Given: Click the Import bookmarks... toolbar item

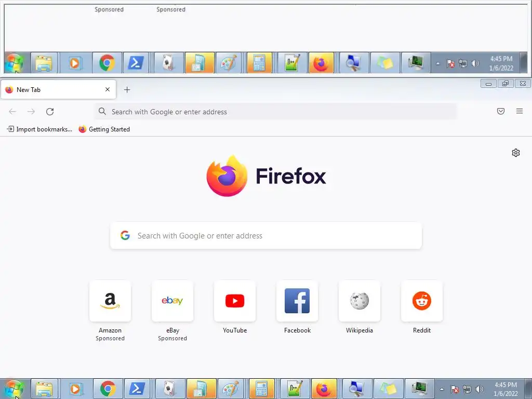Looking at the screenshot, I should (39, 129).
